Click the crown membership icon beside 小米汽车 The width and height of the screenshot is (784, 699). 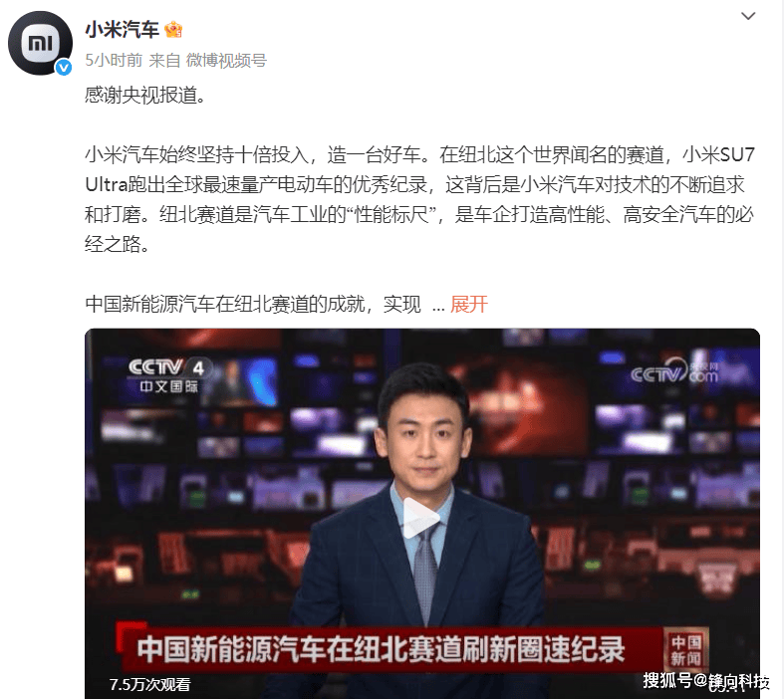tap(173, 30)
